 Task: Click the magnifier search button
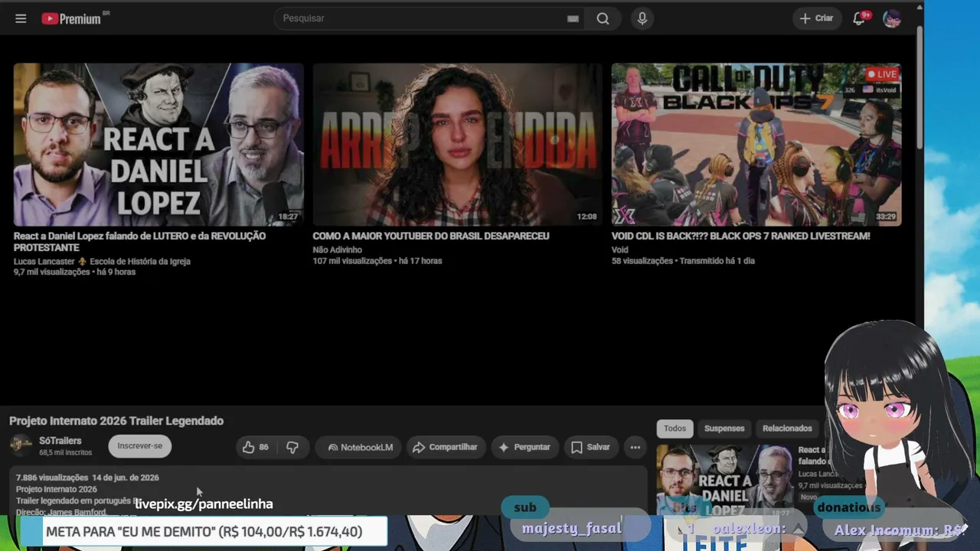[x=603, y=18]
